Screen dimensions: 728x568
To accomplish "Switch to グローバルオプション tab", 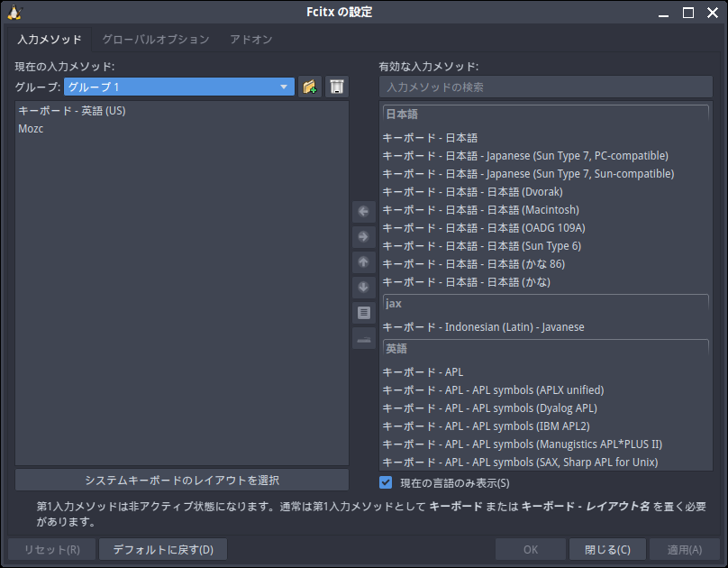I will point(156,39).
